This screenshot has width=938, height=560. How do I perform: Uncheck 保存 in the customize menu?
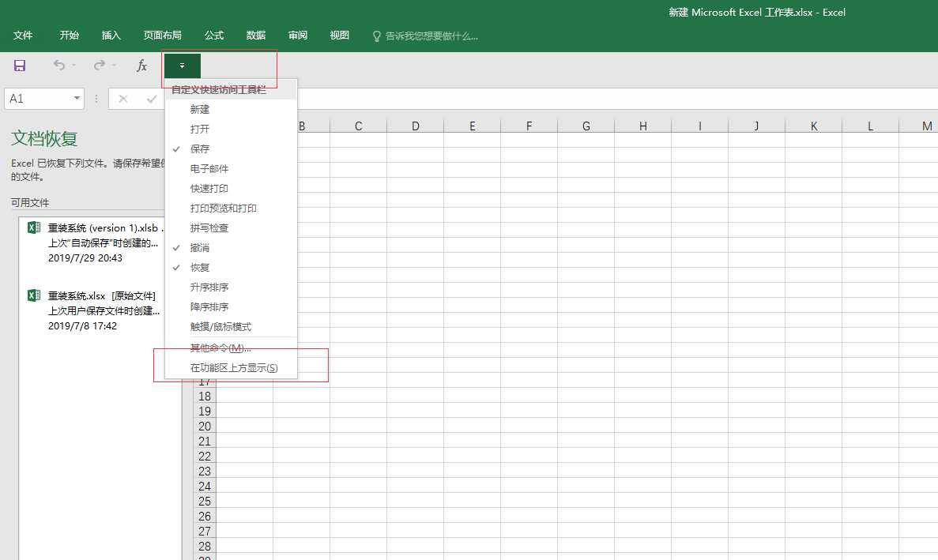(x=231, y=148)
